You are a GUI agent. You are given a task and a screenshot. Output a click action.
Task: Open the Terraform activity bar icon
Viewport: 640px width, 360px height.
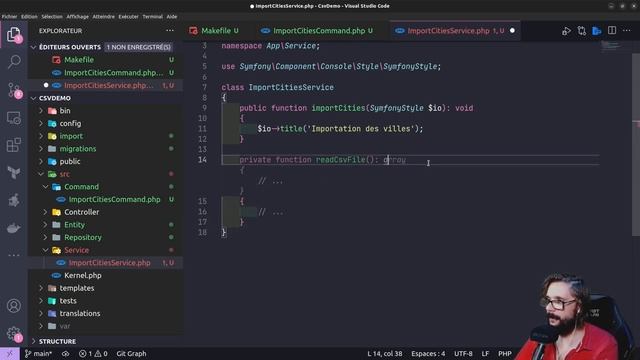(x=14, y=173)
